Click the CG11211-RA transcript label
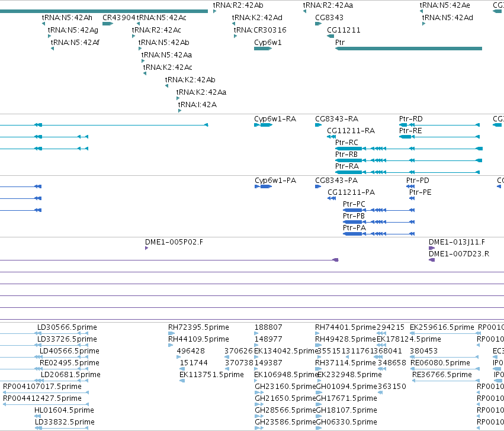 (351, 131)
